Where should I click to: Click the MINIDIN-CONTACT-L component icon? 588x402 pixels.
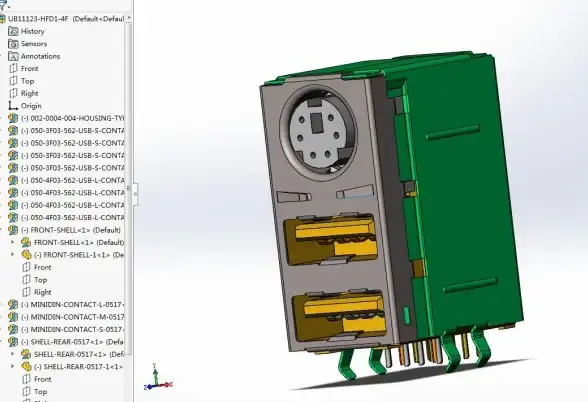[x=13, y=304]
